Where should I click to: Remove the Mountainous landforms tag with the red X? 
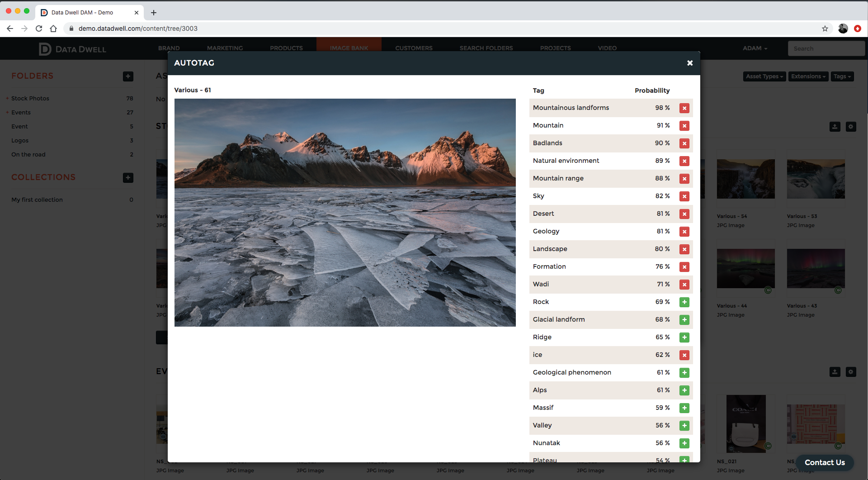[x=684, y=108]
